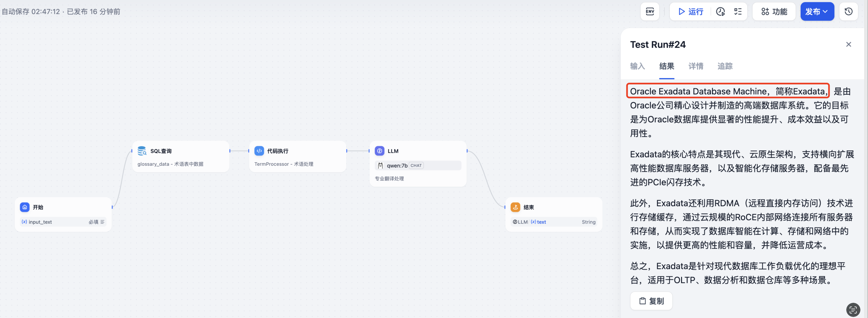Image resolution: width=868 pixels, height=318 pixels.
Task: Open the checklist icon in toolbar
Action: [738, 12]
